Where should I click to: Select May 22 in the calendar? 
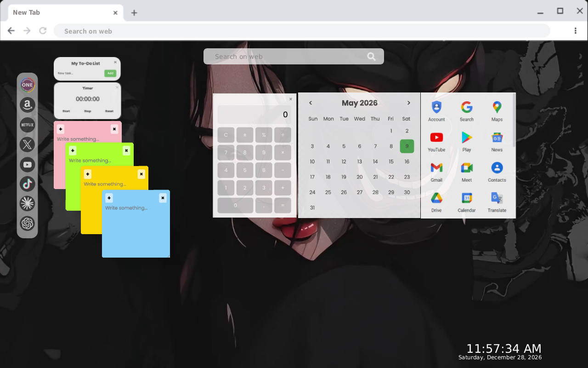coord(391,177)
